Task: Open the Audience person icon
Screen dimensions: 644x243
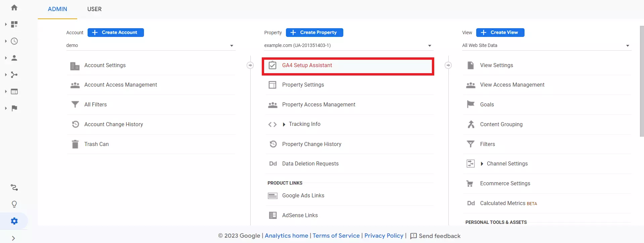Action: point(14,58)
